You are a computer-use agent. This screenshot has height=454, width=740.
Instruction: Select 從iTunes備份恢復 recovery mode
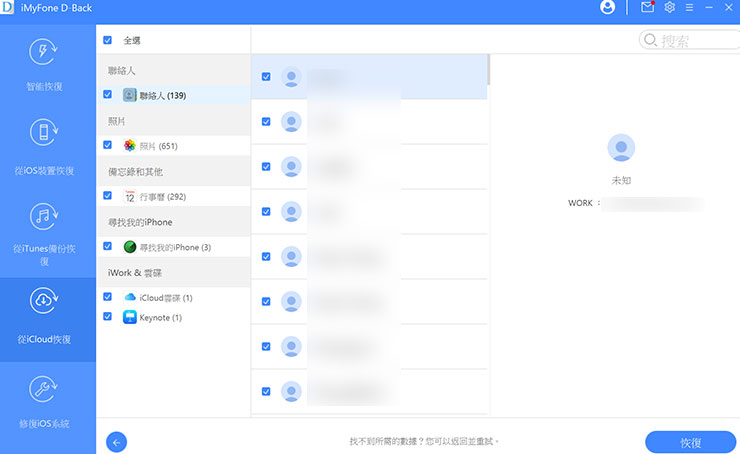44,235
